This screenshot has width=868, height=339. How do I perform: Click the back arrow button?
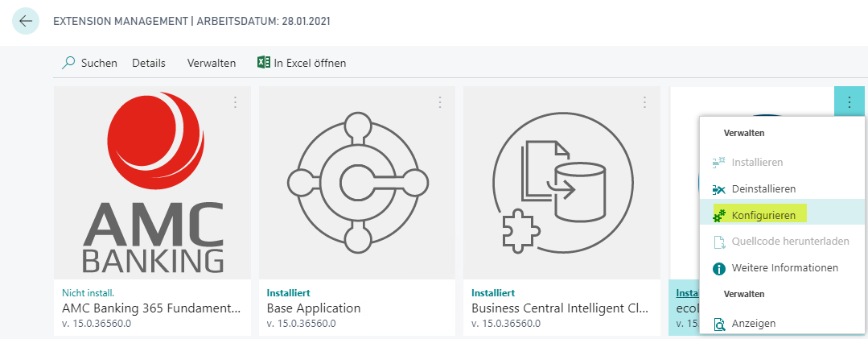26,21
